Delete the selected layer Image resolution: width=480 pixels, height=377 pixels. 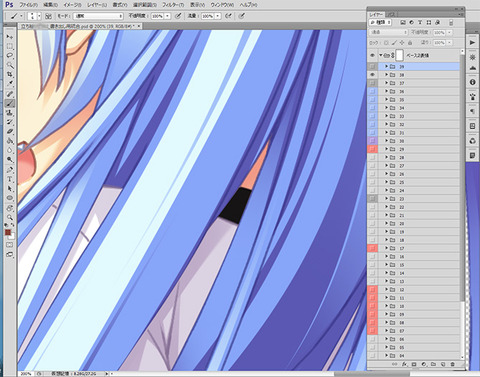tap(453, 364)
